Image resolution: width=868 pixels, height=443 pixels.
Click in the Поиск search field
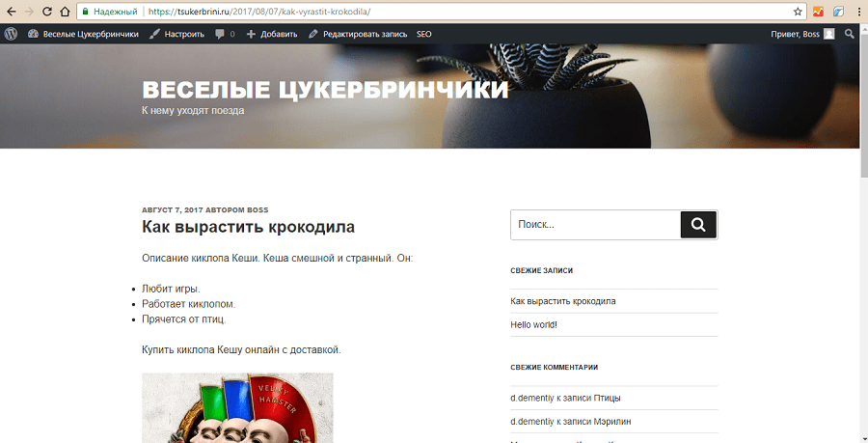tap(596, 224)
